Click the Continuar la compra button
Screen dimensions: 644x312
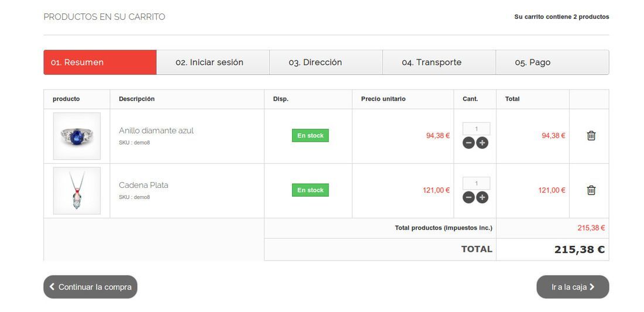pyautogui.click(x=90, y=287)
